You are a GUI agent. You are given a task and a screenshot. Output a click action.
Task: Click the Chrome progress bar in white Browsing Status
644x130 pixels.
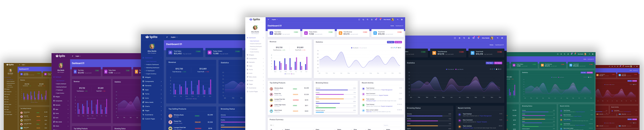(336, 90)
